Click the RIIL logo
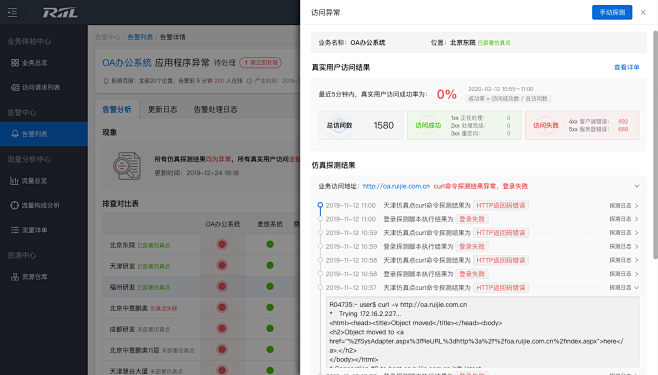 (60, 13)
